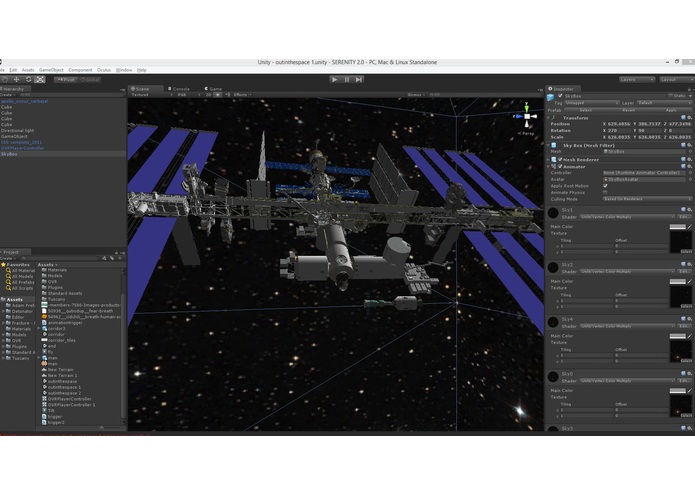The height and width of the screenshot is (494, 695).
Task: Open the Sky2 material gear menu
Action: coord(689,265)
